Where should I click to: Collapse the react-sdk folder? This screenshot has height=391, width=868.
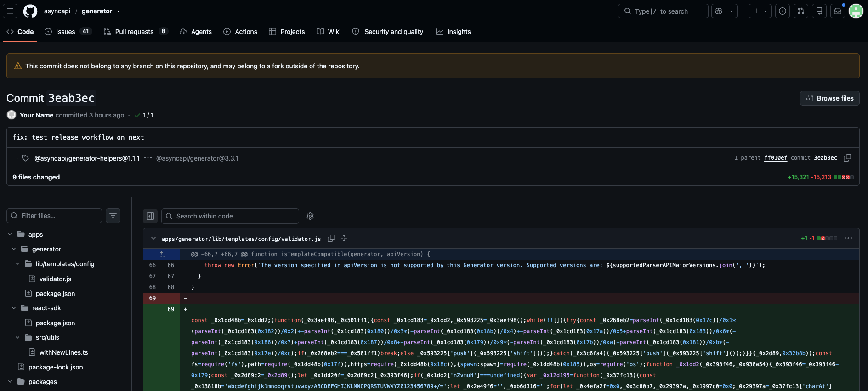(14, 308)
